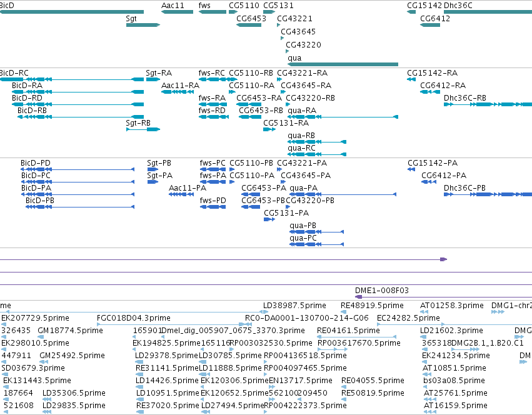Image resolution: width=532 pixels, height=415 pixels.
Task: Click the CG43645 gene label
Action: click(298, 32)
